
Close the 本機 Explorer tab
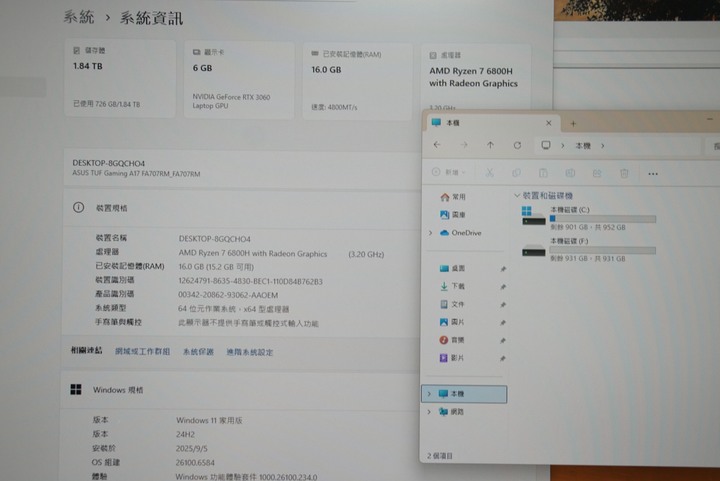click(x=548, y=123)
